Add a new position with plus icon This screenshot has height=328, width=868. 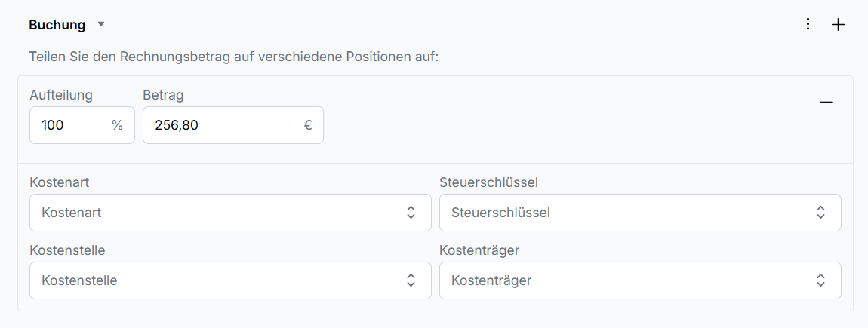[x=838, y=24]
